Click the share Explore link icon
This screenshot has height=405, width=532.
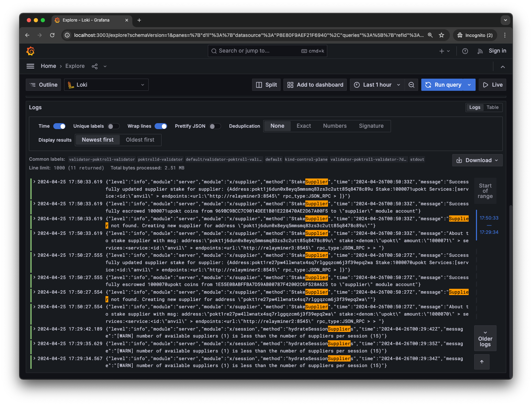(x=95, y=66)
